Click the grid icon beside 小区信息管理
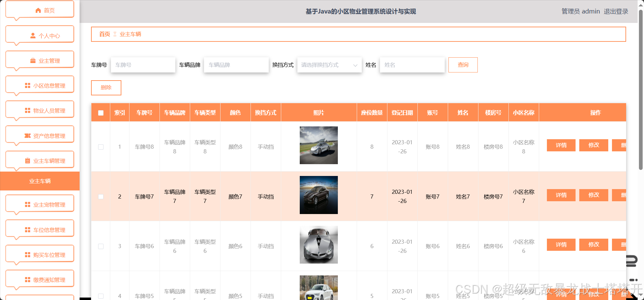The height and width of the screenshot is (300, 644). coord(28,86)
